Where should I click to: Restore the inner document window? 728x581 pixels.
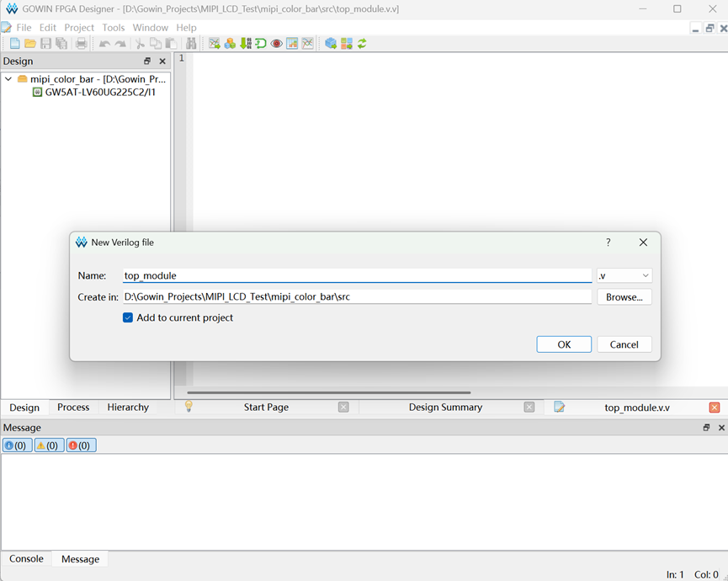(x=709, y=29)
